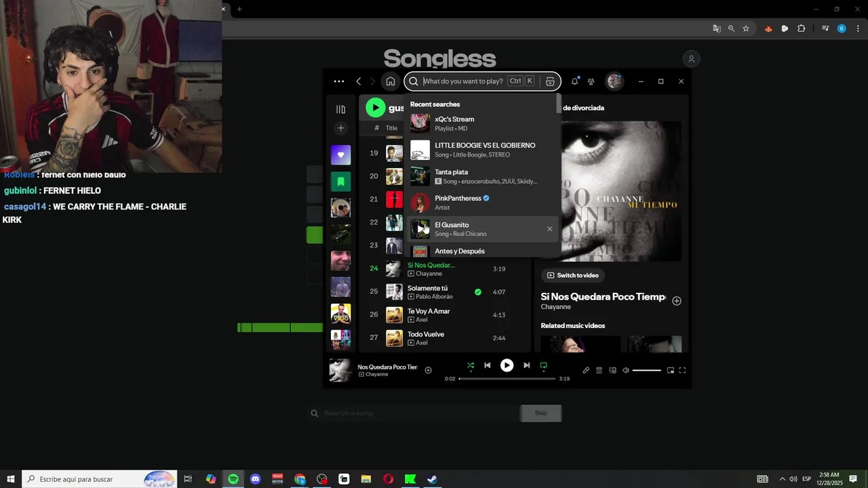The image size is (868, 488).
Task: Open Spotify miniplayer
Action: 670,371
